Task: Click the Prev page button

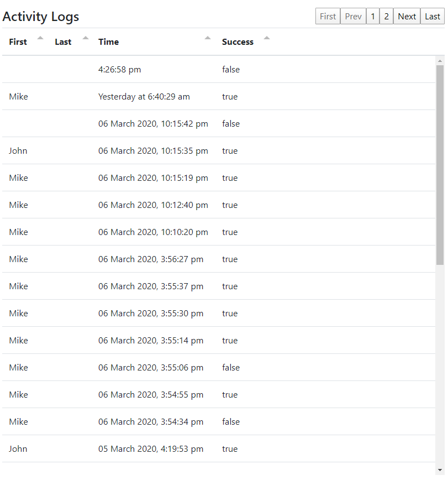Action: click(x=353, y=16)
